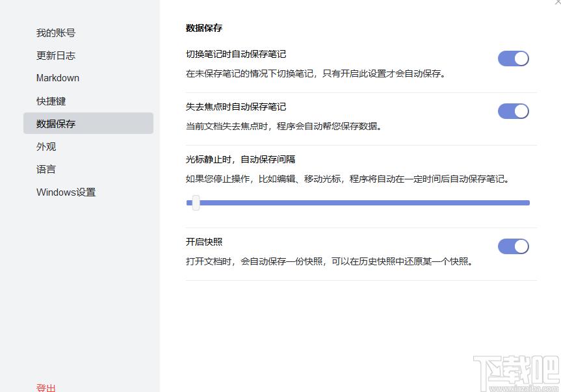Click the 开启快照 setting title
561x392 pixels.
point(204,242)
